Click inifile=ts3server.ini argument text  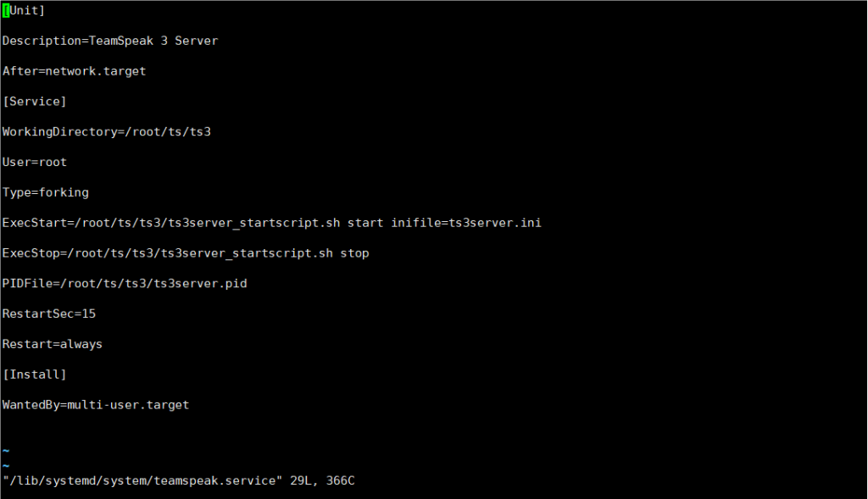(466, 223)
